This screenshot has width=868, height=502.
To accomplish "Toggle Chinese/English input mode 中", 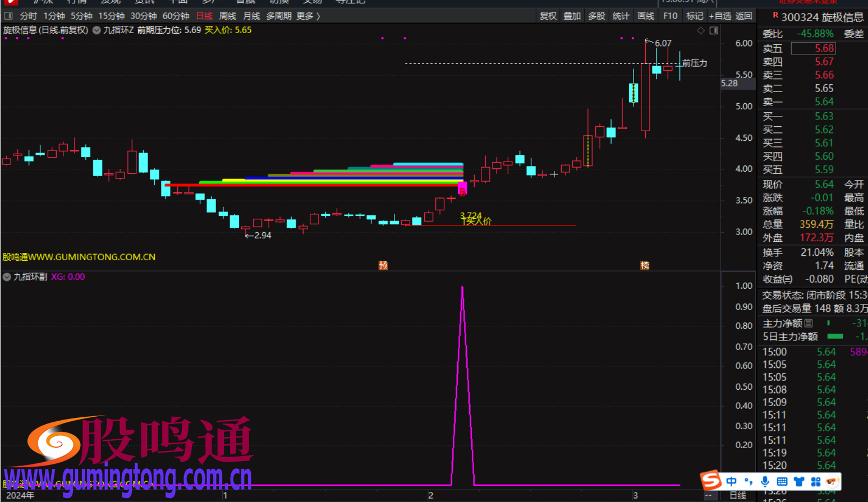I will 731,481.
